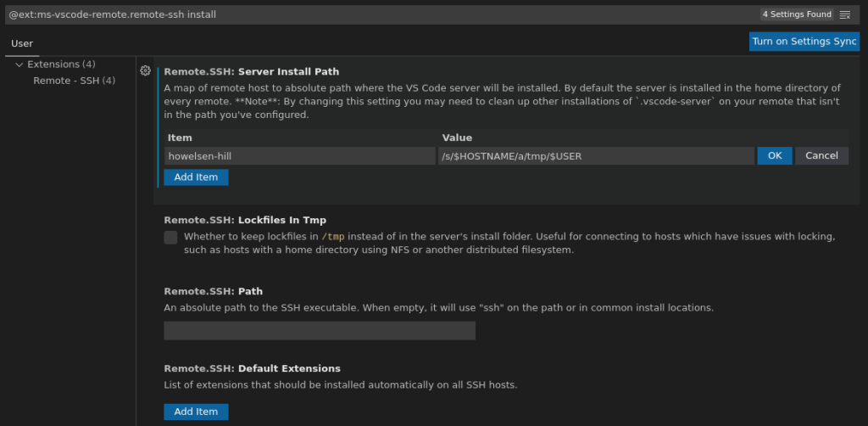Confirm the entry with OK button
The height and width of the screenshot is (426, 868).
[774, 156]
